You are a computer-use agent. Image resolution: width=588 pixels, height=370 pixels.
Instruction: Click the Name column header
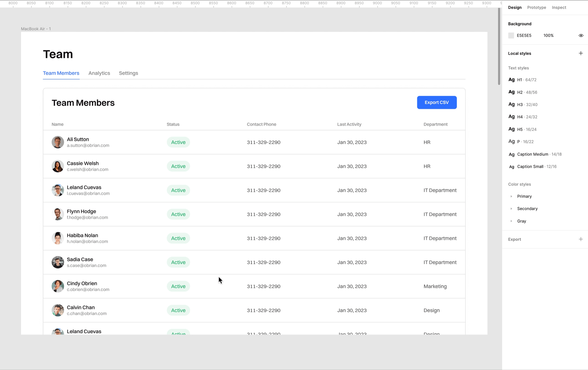57,124
